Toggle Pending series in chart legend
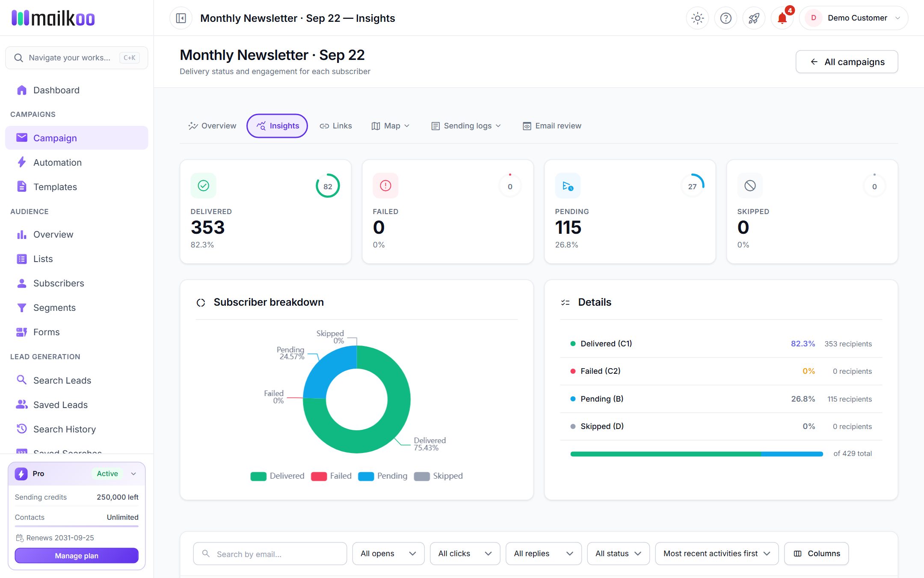 pyautogui.click(x=382, y=476)
